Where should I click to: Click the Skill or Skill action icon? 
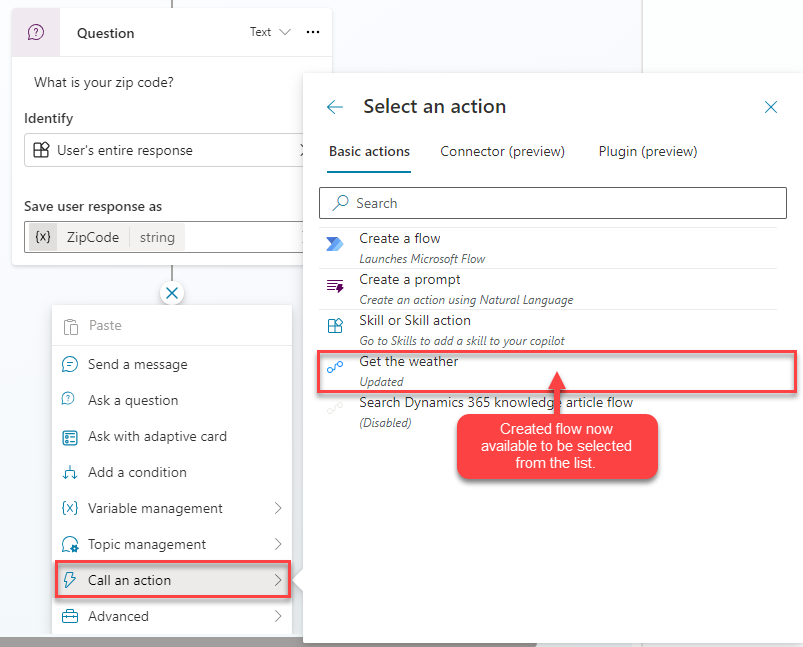335,327
